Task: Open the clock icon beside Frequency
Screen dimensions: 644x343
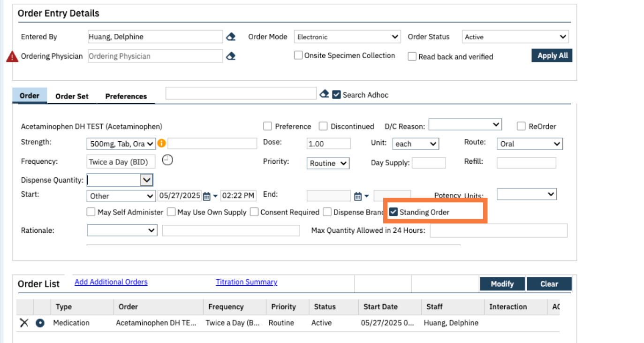Action: pos(167,160)
